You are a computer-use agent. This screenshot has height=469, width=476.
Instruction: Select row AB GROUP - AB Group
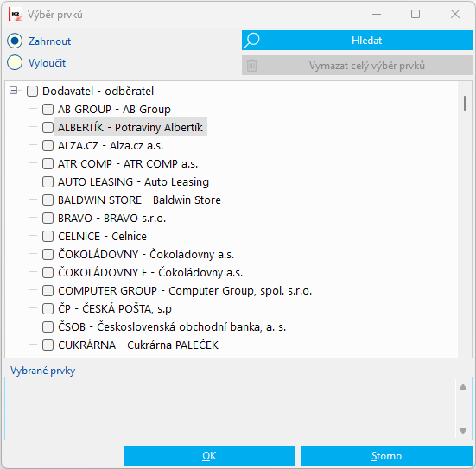[114, 110]
